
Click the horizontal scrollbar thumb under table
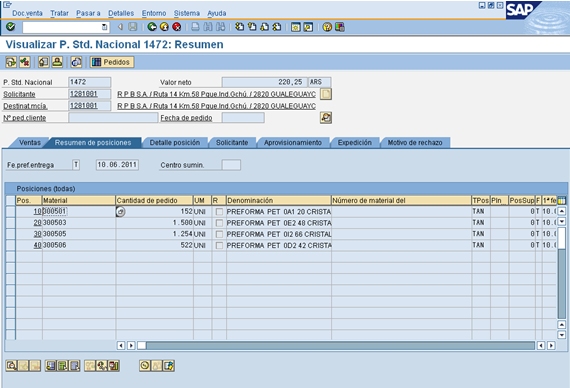(141, 345)
